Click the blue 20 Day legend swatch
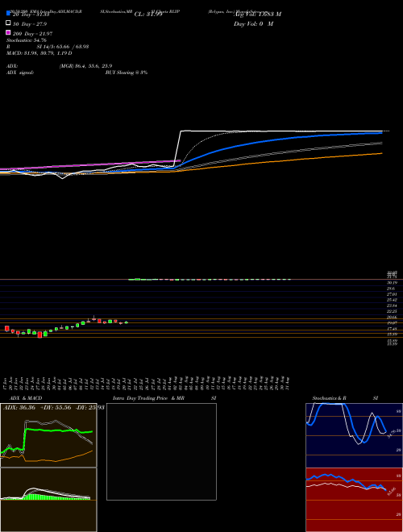Image resolution: width=403 pixels, height=532 pixels. [8, 13]
